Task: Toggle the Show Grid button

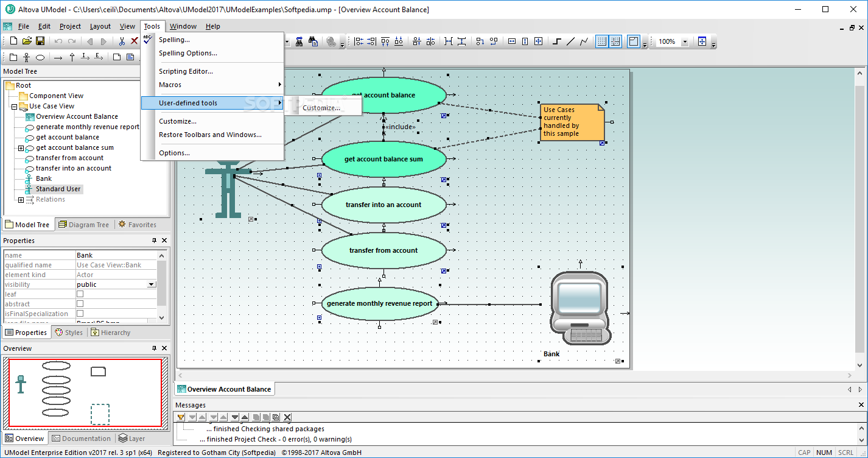Action: tap(602, 41)
